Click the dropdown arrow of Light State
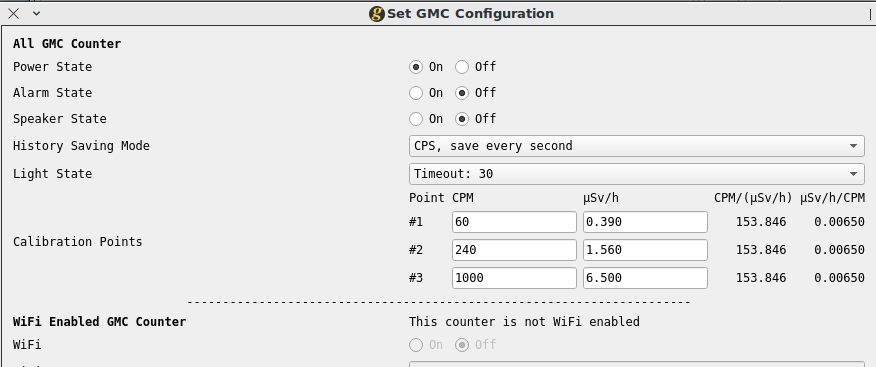 [x=853, y=174]
